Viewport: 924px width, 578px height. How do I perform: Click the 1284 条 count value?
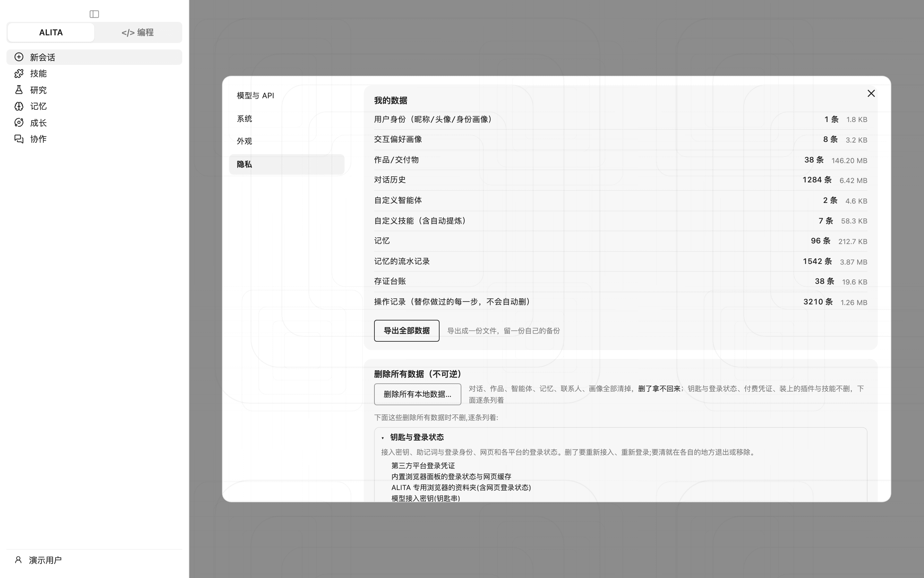tap(817, 180)
